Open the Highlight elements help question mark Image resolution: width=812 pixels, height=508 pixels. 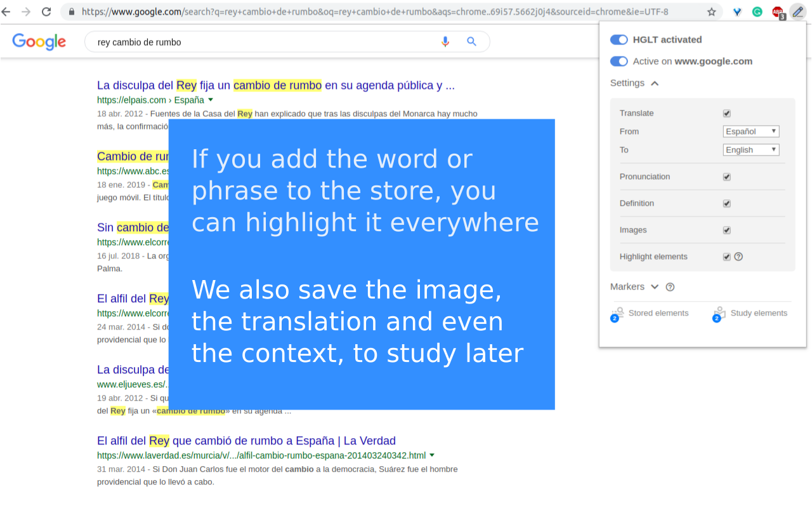tap(738, 257)
